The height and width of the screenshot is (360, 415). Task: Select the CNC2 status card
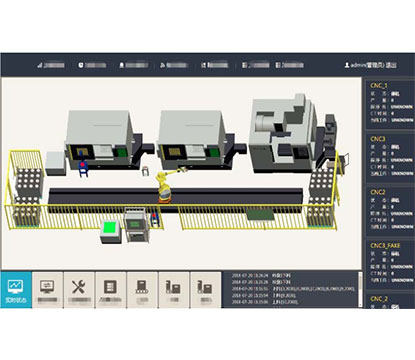pyautogui.click(x=390, y=211)
